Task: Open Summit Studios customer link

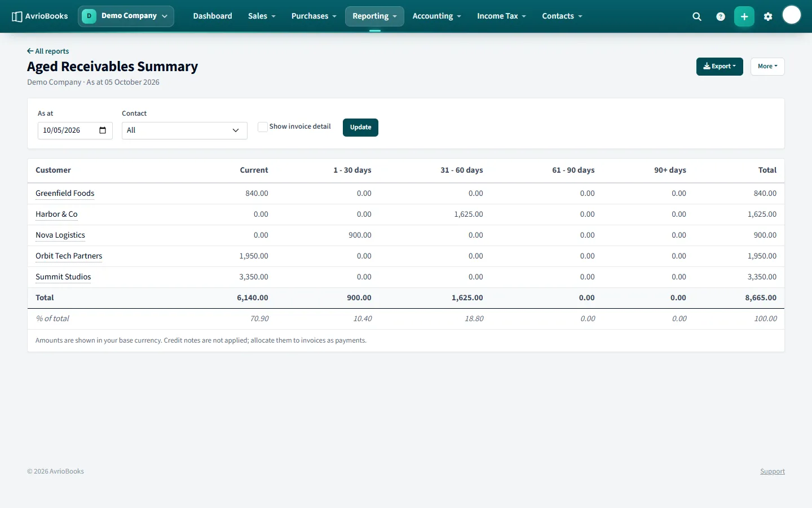Action: [63, 277]
